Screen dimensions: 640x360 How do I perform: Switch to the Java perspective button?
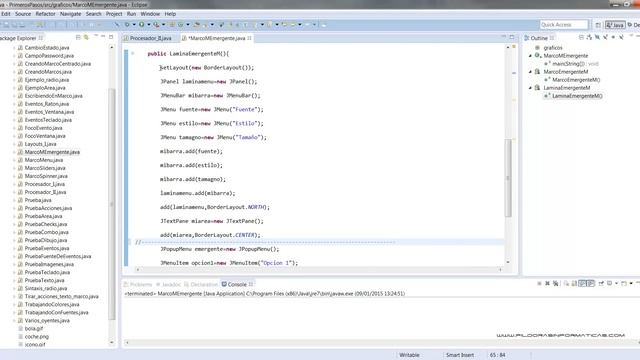615,25
